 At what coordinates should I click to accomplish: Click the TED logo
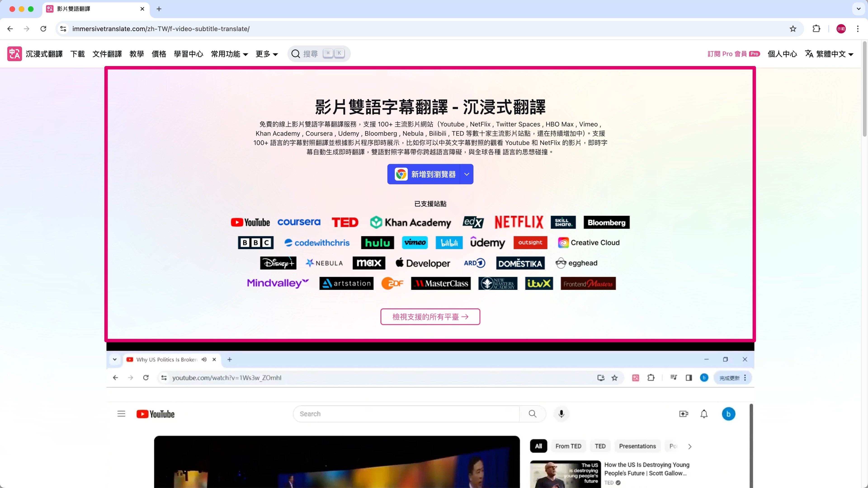[x=345, y=222]
